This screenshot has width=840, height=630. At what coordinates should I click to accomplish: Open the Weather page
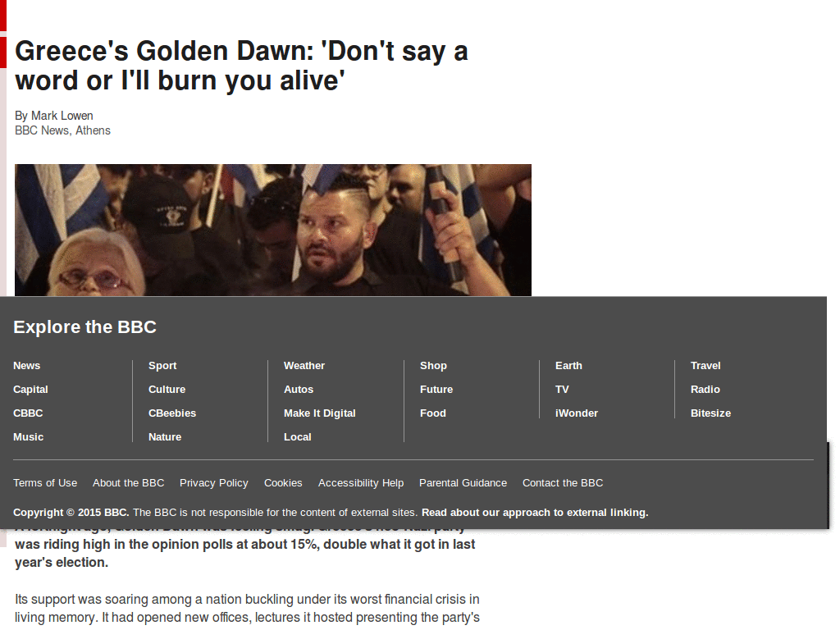tap(304, 365)
